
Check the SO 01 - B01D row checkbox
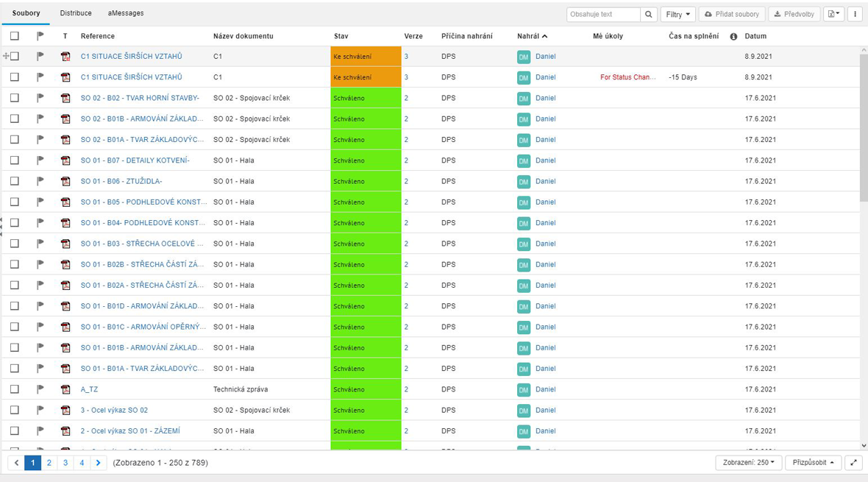coord(15,306)
